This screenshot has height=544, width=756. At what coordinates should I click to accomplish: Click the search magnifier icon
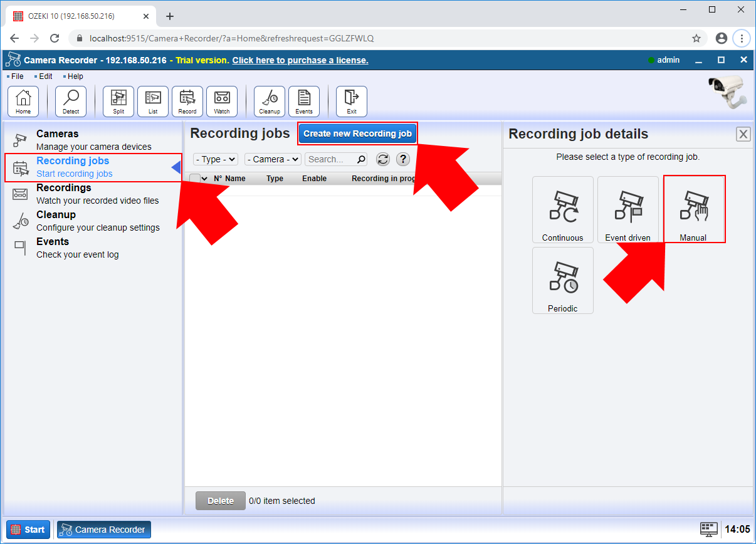pyautogui.click(x=361, y=159)
